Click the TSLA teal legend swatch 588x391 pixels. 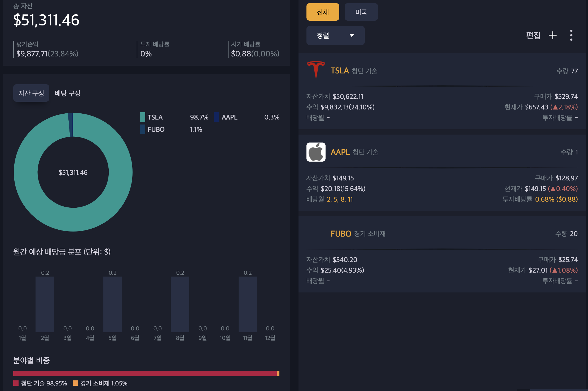coord(143,117)
